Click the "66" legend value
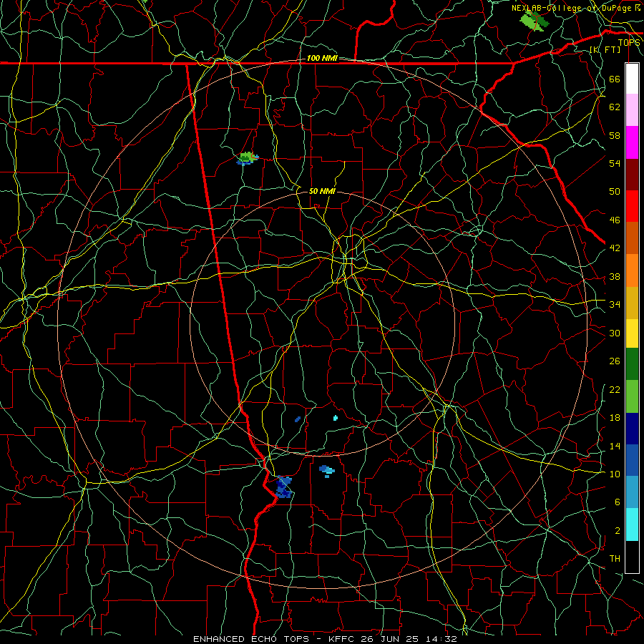 615,79
